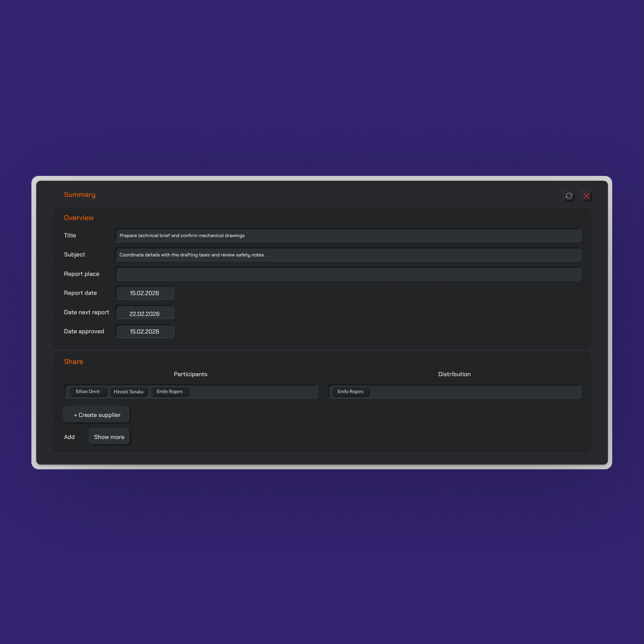The image size is (644, 644).
Task: Click the Title input field
Action: (x=348, y=235)
